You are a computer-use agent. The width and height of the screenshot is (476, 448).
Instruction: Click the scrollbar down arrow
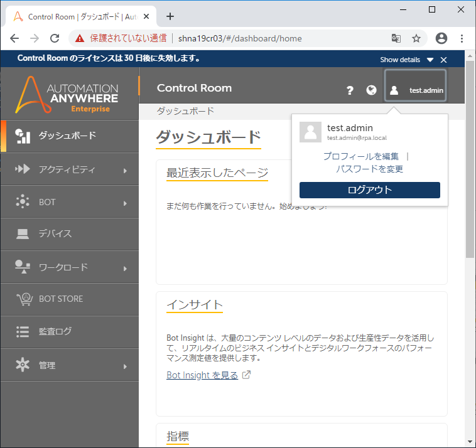pos(470,442)
